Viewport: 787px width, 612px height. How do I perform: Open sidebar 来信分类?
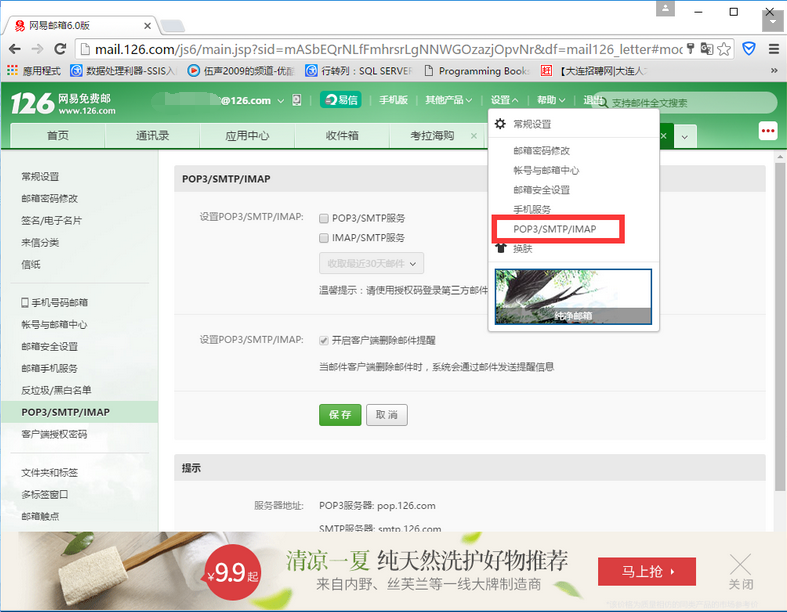pos(40,242)
